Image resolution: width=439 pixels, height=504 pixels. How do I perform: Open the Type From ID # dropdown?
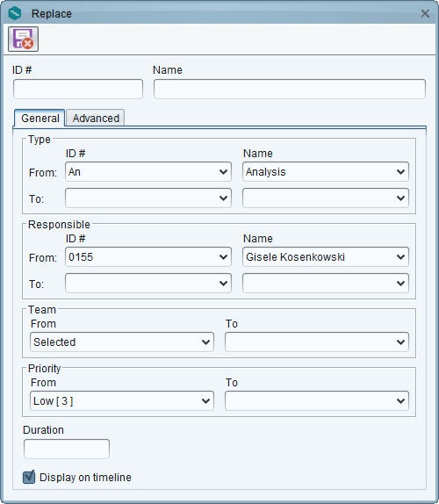pos(148,171)
